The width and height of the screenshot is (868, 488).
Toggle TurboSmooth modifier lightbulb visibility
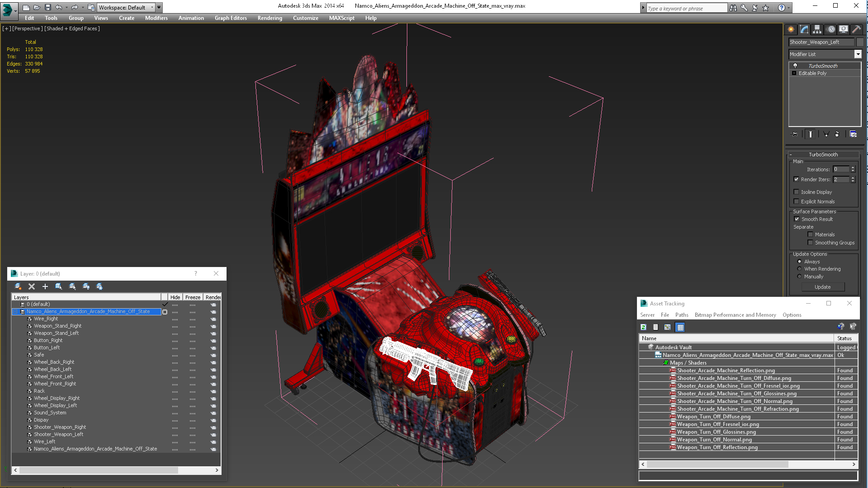[x=795, y=66]
